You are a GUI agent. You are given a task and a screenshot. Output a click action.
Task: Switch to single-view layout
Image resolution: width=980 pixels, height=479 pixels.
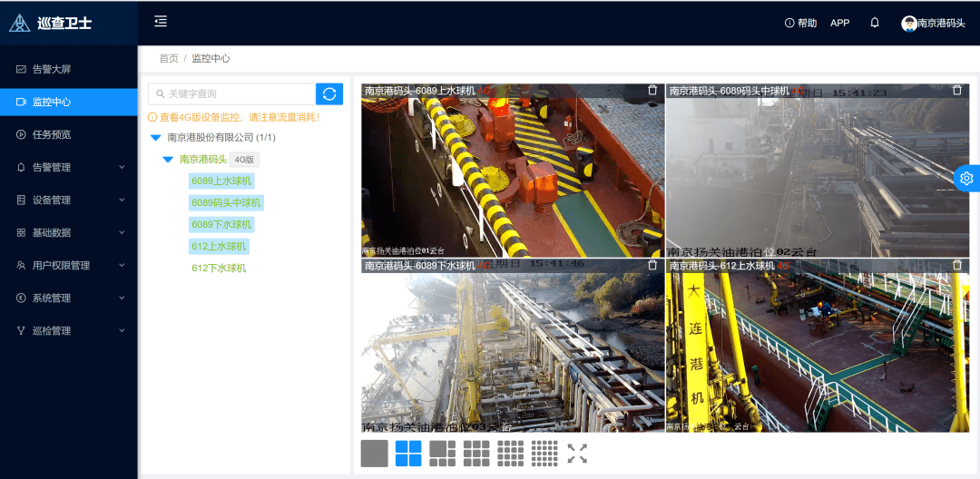point(374,454)
